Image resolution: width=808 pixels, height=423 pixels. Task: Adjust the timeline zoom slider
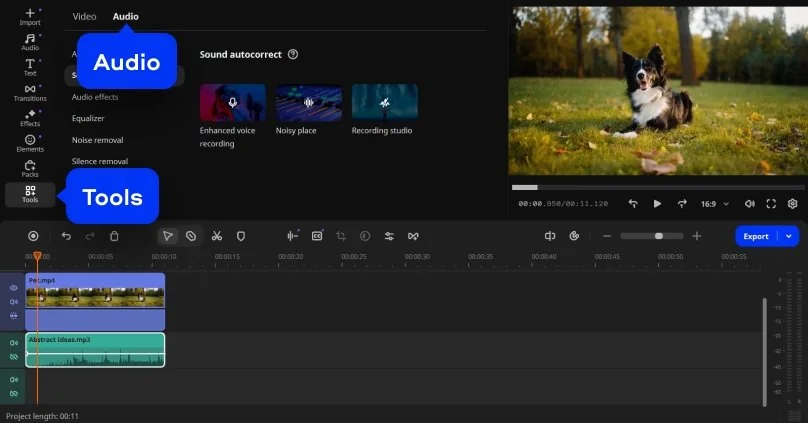tap(658, 236)
